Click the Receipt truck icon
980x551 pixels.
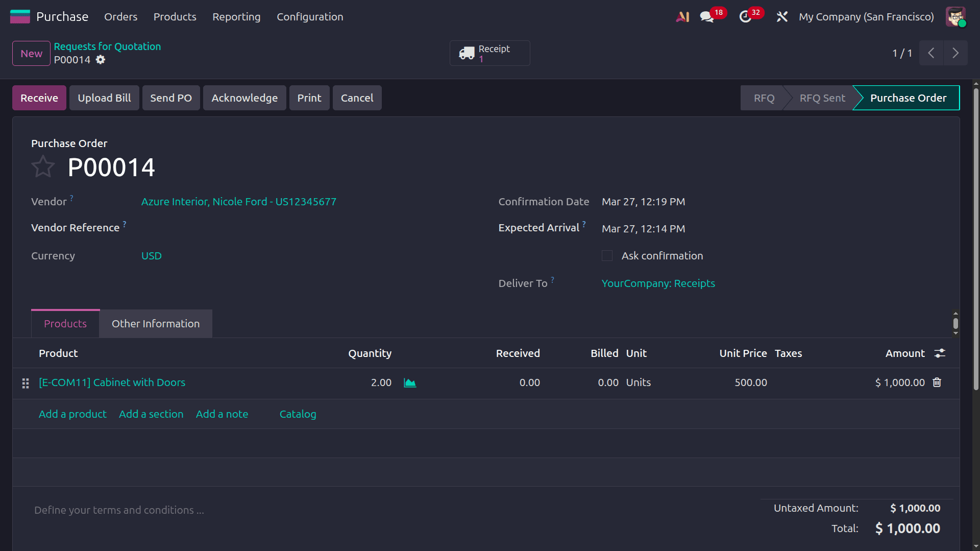(x=467, y=53)
